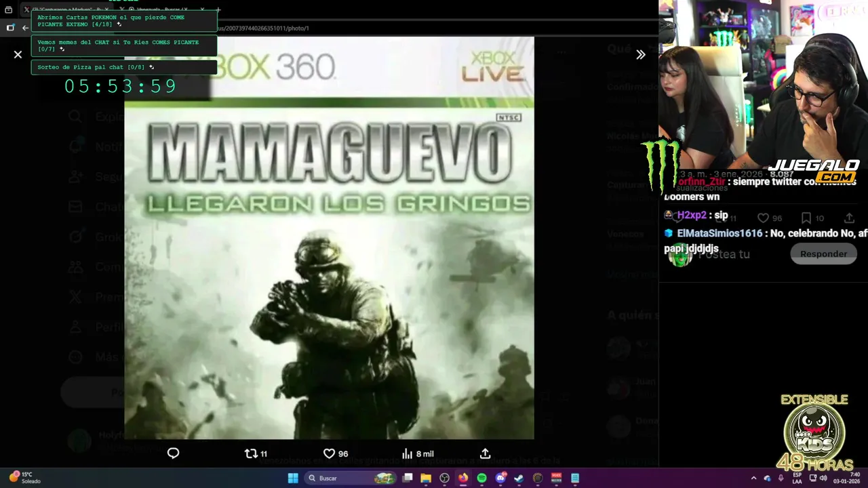868x488 pixels.
Task: Open the volume control in tray
Action: coord(824,479)
